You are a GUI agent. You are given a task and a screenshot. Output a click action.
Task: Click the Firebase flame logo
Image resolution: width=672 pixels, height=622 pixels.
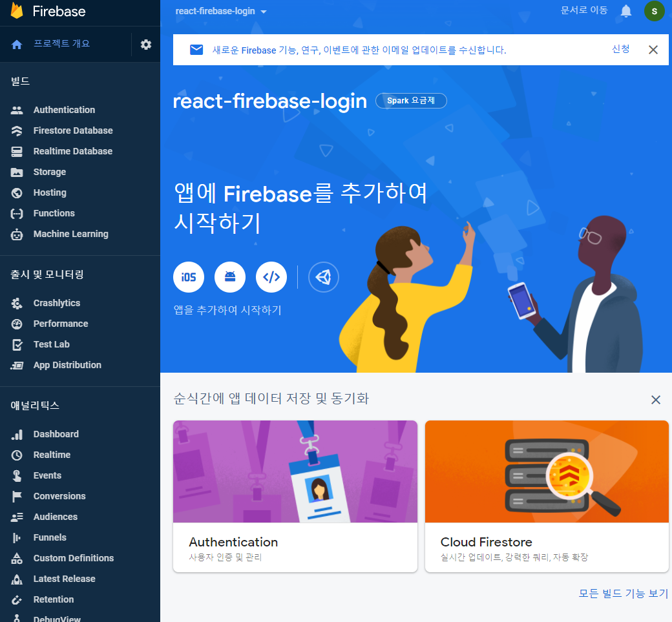(x=17, y=11)
